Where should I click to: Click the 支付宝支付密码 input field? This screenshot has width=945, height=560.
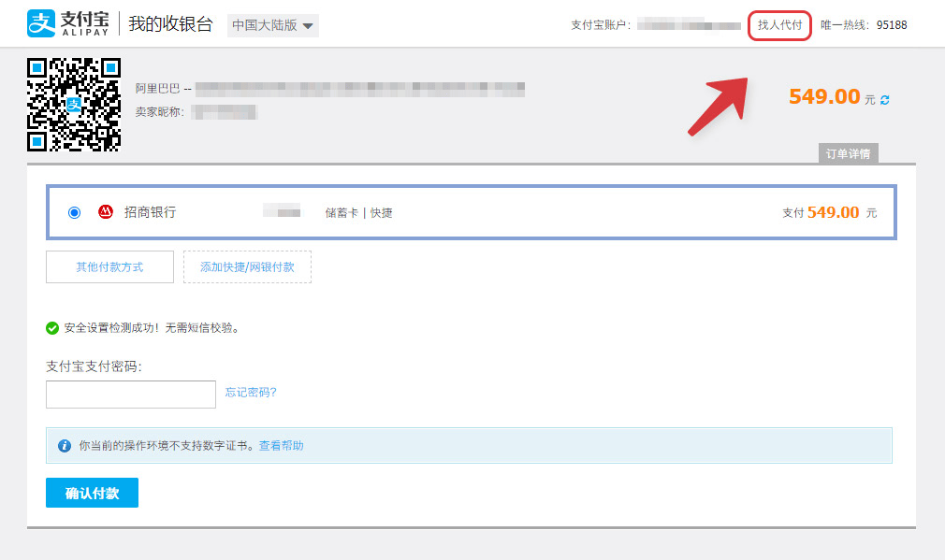point(131,395)
